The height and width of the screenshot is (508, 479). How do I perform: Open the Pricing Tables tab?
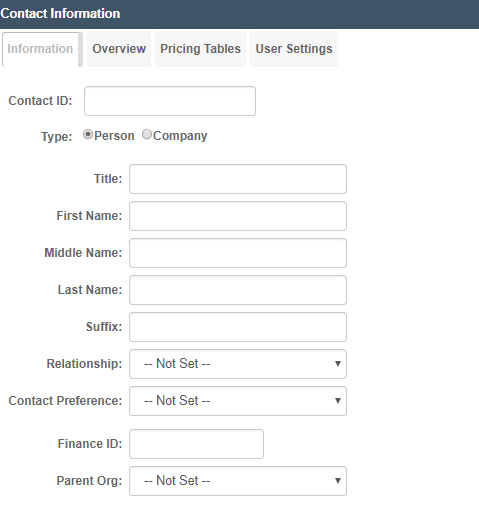pyautogui.click(x=200, y=49)
